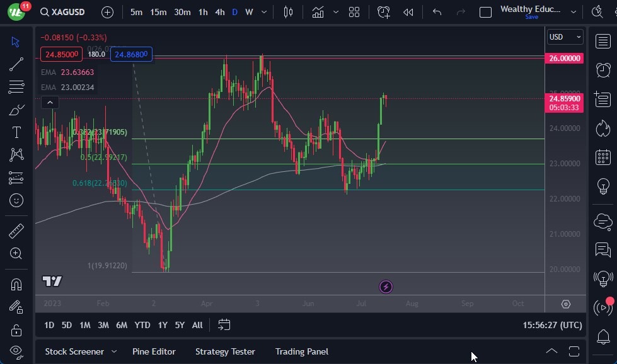This screenshot has width=617, height=364.
Task: Switch to the 5m timeframe
Action: [136, 12]
